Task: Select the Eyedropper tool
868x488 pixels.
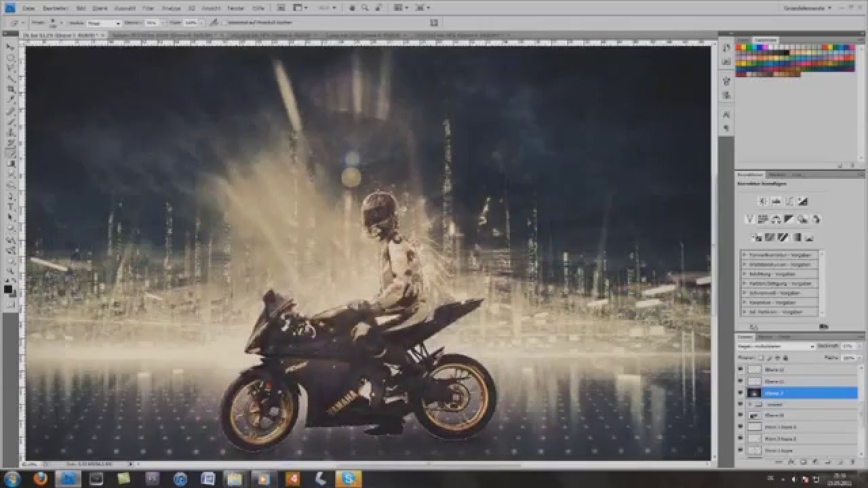Action: [x=11, y=100]
